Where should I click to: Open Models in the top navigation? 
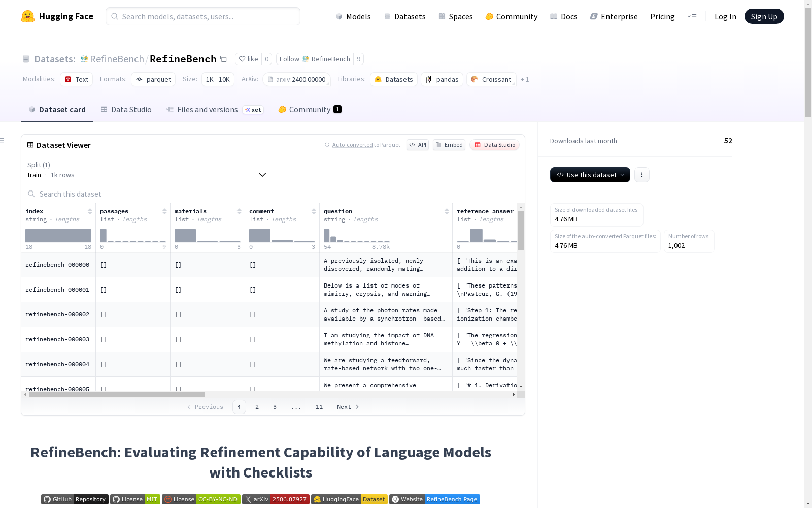353,16
